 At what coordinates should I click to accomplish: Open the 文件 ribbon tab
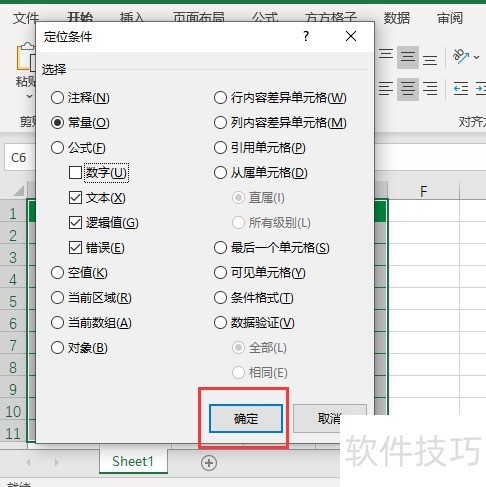pyautogui.click(x=26, y=17)
